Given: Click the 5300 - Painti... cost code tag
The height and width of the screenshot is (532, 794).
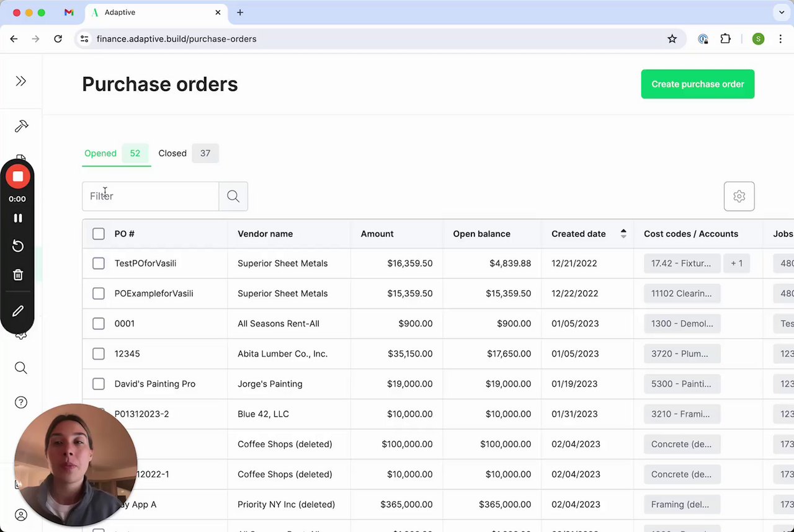Looking at the screenshot, I should coord(682,384).
